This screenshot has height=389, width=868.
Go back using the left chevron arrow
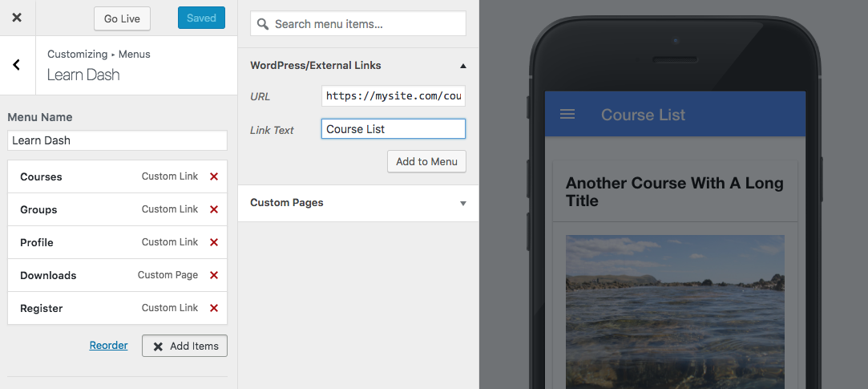click(17, 65)
